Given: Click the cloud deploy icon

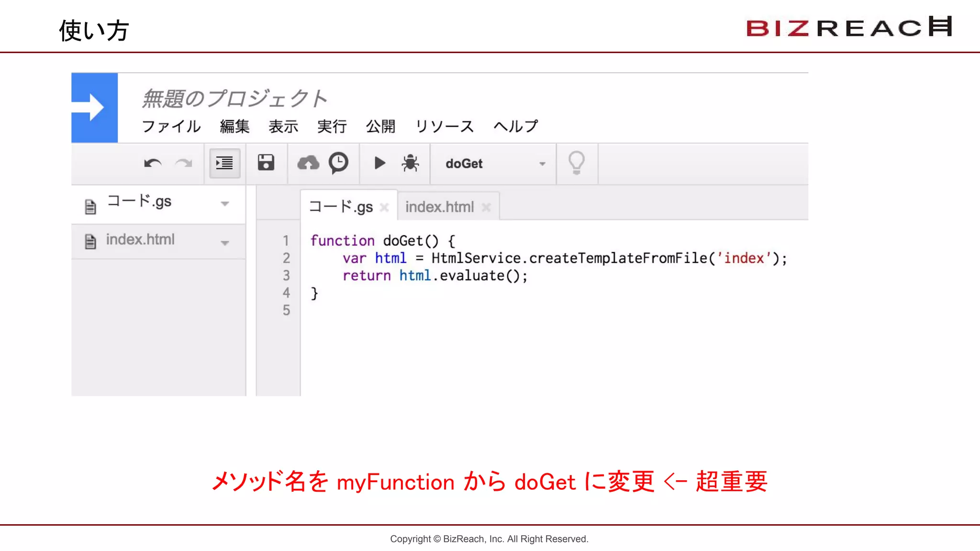Looking at the screenshot, I should 308,163.
